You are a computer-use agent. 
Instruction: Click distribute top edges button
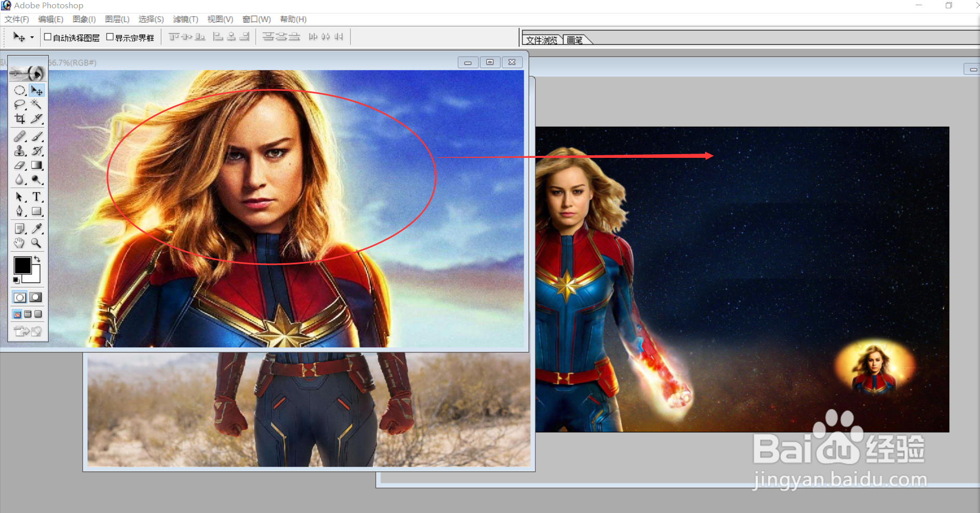[268, 37]
